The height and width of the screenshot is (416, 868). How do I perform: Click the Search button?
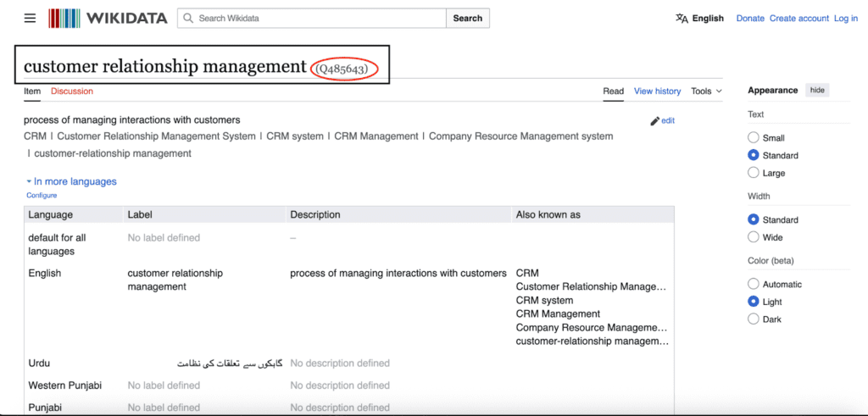click(x=467, y=18)
